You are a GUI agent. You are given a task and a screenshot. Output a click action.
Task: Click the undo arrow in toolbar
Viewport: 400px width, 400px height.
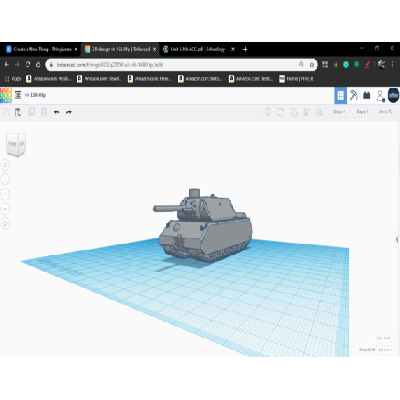(x=56, y=112)
